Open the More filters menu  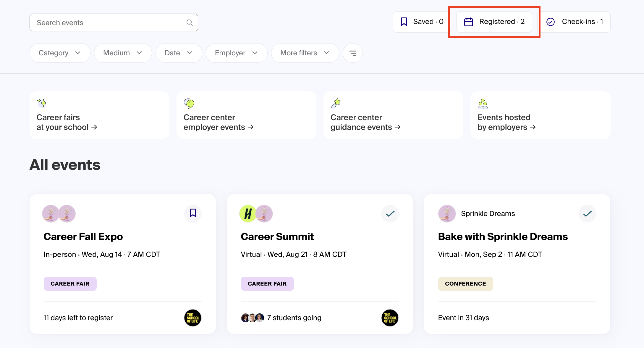[305, 53]
